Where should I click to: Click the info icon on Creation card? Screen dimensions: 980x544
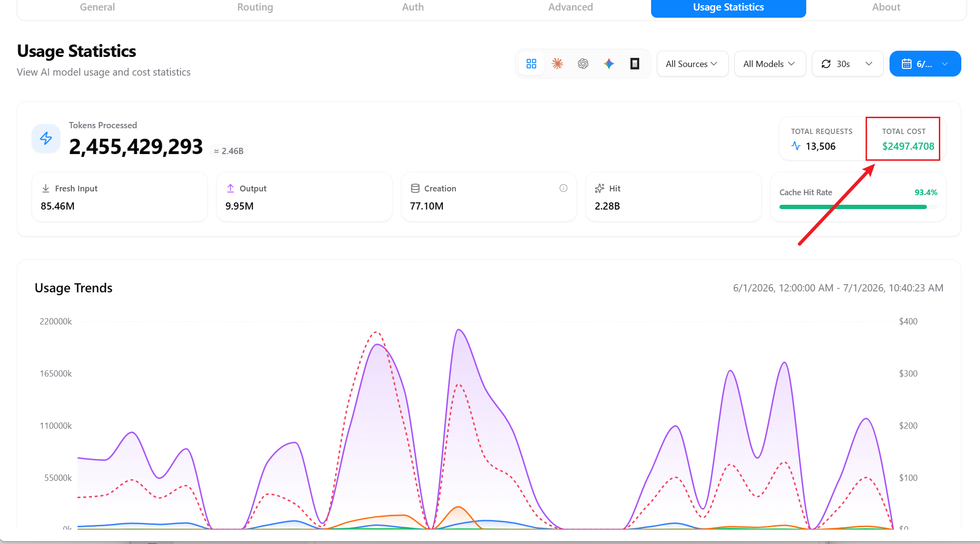[563, 188]
